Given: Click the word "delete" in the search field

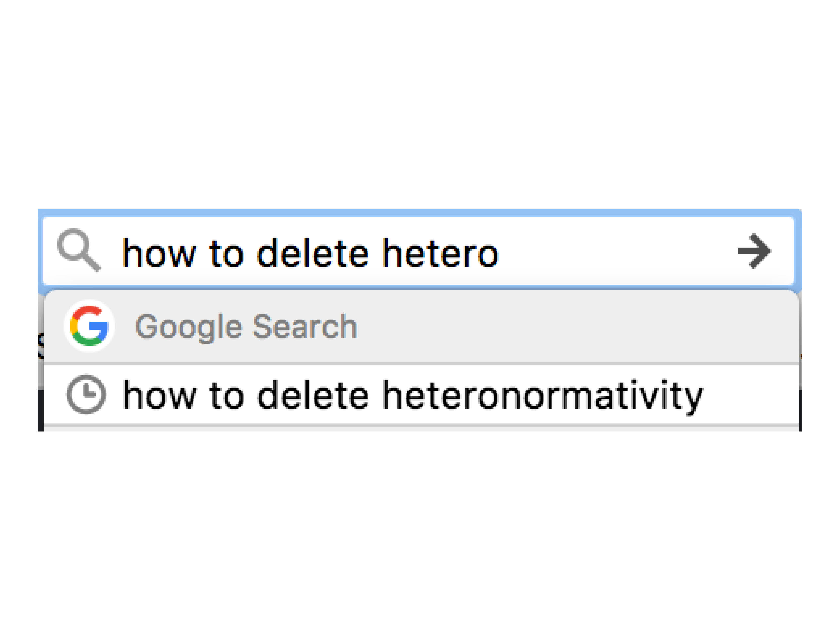Looking at the screenshot, I should point(313,253).
